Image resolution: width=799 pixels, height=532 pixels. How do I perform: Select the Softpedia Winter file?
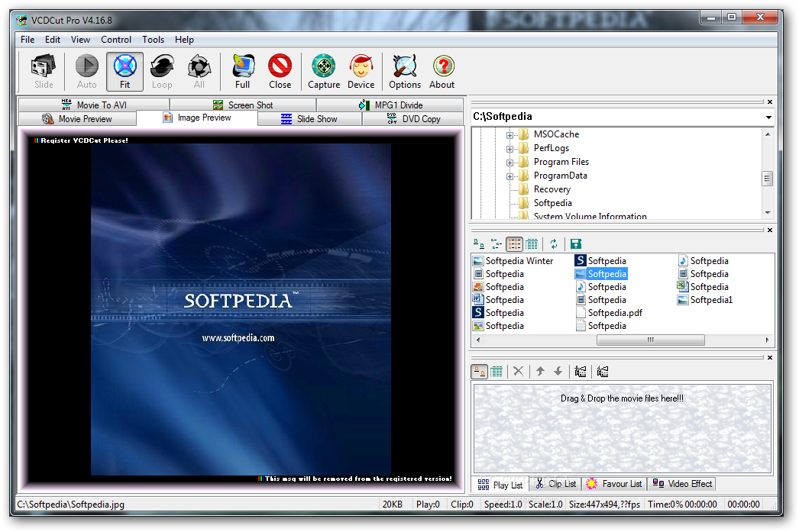(513, 260)
